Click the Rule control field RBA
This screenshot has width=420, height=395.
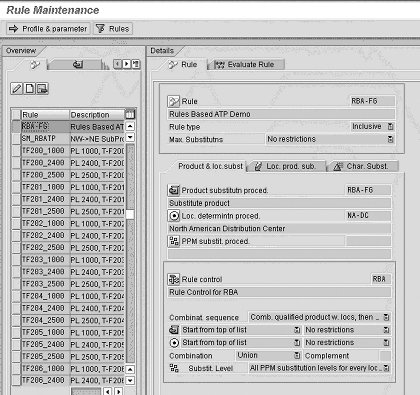click(x=381, y=279)
